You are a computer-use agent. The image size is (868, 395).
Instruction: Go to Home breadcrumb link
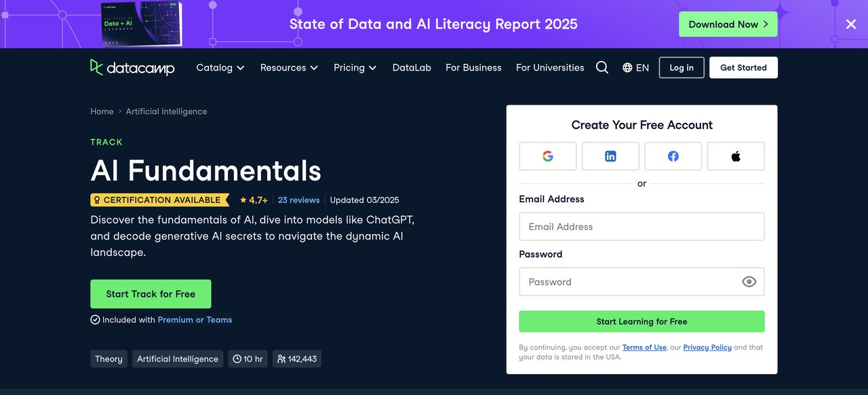102,111
